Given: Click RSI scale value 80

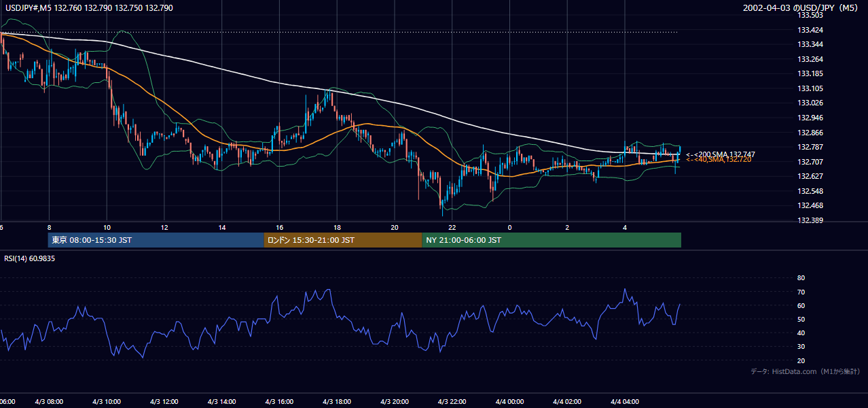Looking at the screenshot, I should 801,278.
